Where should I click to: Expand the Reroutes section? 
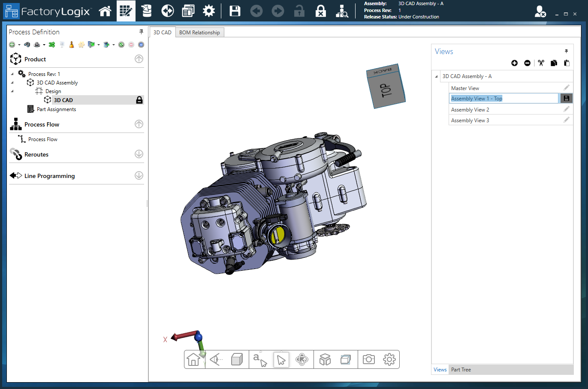click(139, 154)
